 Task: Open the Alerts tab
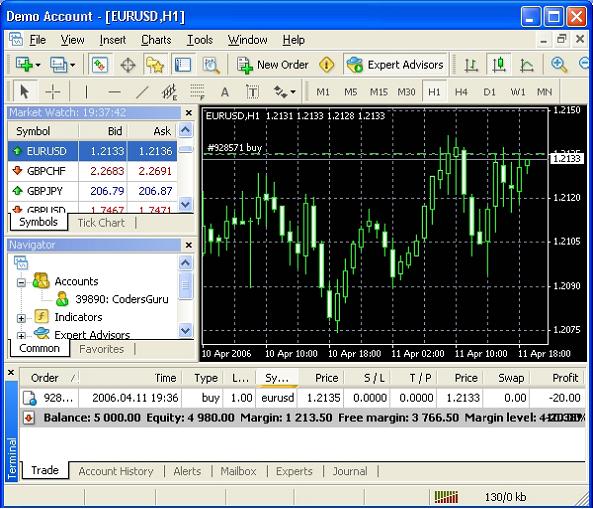tap(187, 471)
